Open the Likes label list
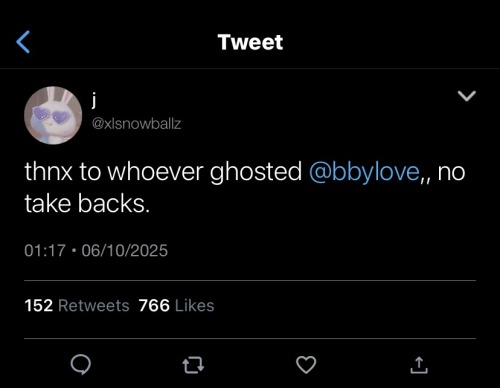Viewport: 500px width, 388px height. pos(194,305)
